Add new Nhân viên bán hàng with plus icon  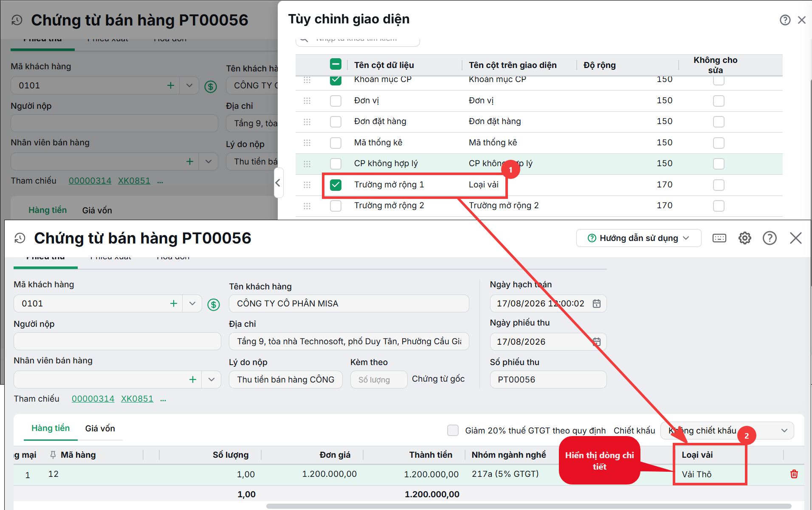point(193,380)
